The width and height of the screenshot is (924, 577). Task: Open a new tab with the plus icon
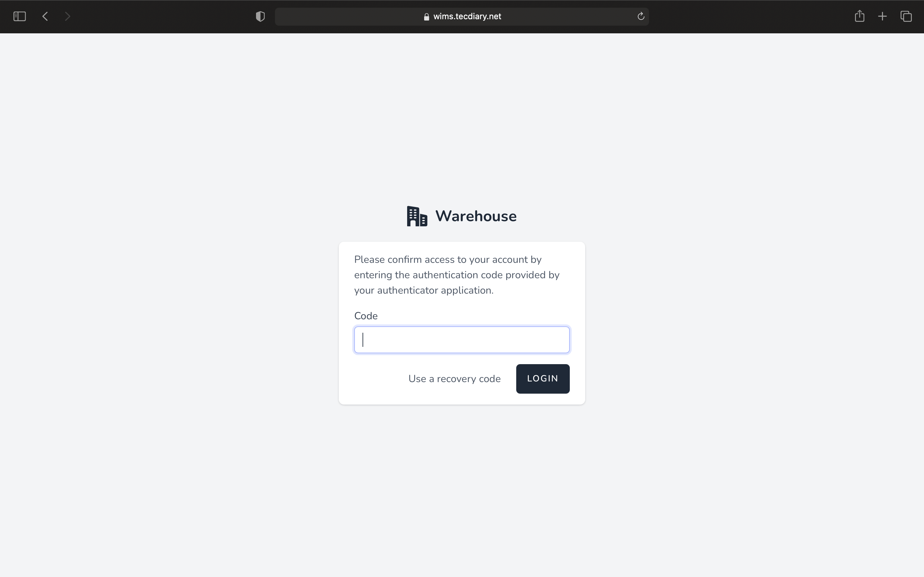(882, 16)
